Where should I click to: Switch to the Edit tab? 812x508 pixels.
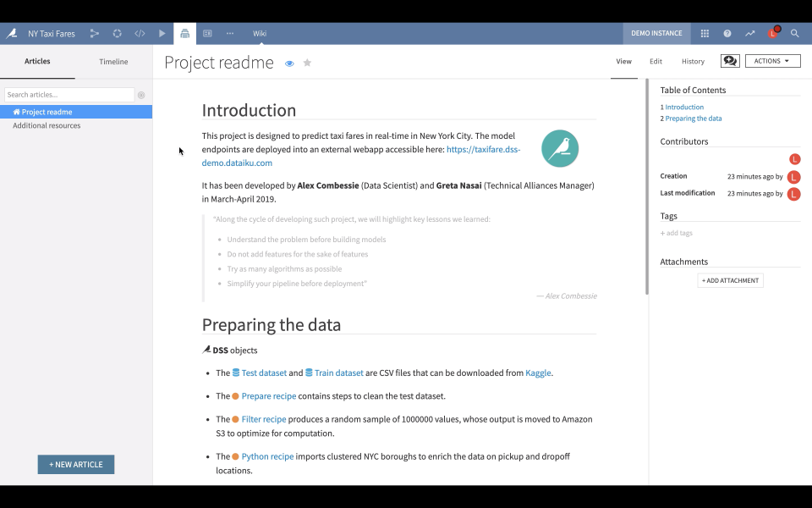[x=656, y=61]
